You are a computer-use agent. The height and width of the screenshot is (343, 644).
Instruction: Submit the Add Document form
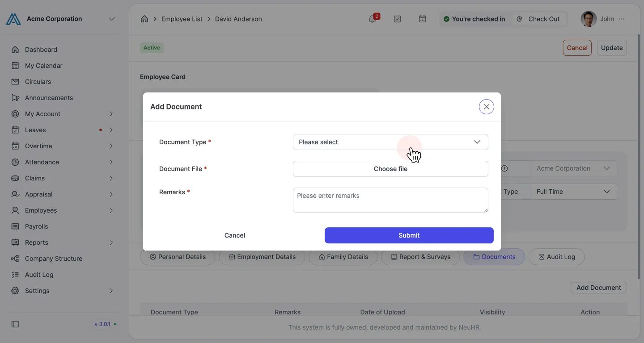click(x=409, y=235)
